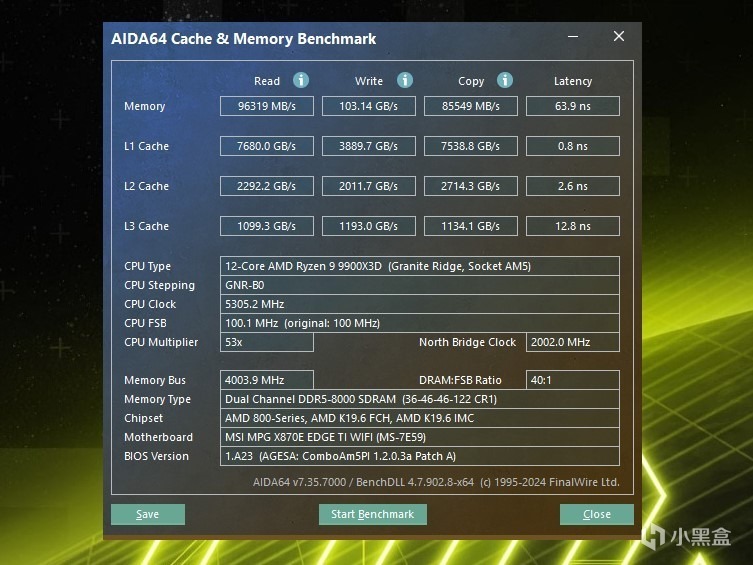The width and height of the screenshot is (753, 565).
Task: Click the BIOS Version label
Action: (156, 456)
